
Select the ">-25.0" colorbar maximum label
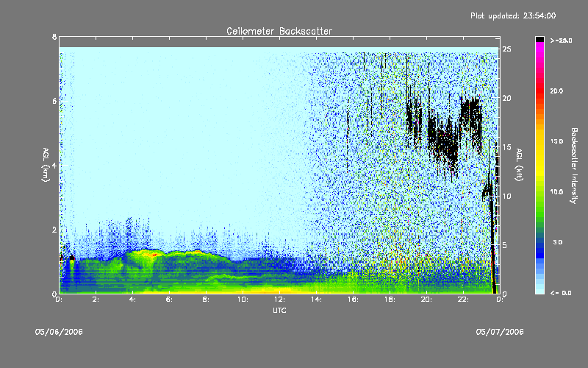point(561,40)
